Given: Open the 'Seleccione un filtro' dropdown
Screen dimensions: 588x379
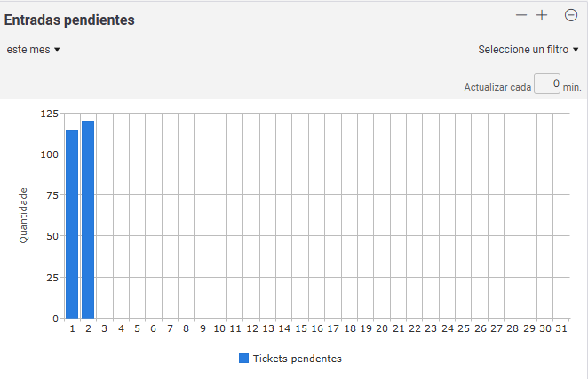Looking at the screenshot, I should click(528, 50).
